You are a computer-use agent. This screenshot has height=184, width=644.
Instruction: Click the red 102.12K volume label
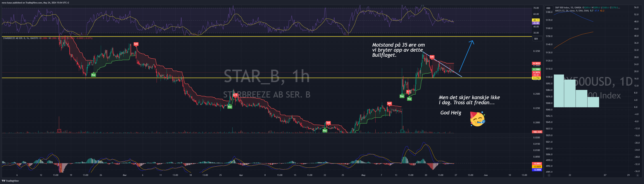(x=537, y=132)
